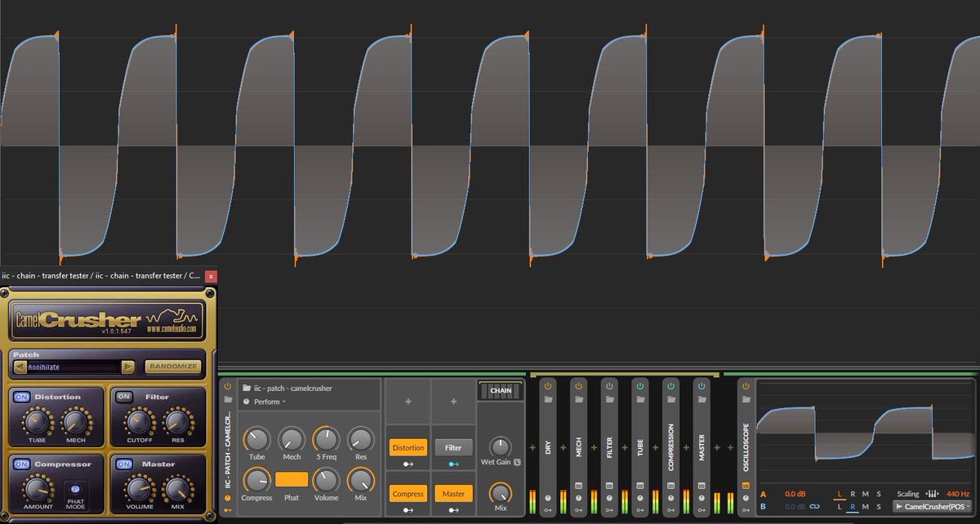Go to the next CamelCrusher patch
The image size is (980, 524).
pyautogui.click(x=127, y=367)
